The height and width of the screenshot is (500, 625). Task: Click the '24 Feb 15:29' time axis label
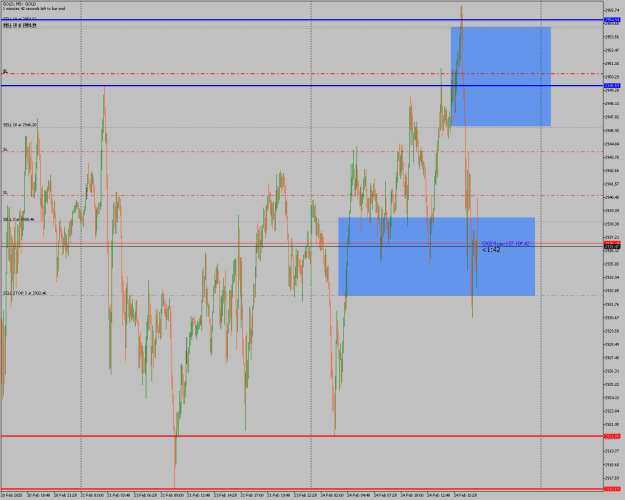point(465,495)
